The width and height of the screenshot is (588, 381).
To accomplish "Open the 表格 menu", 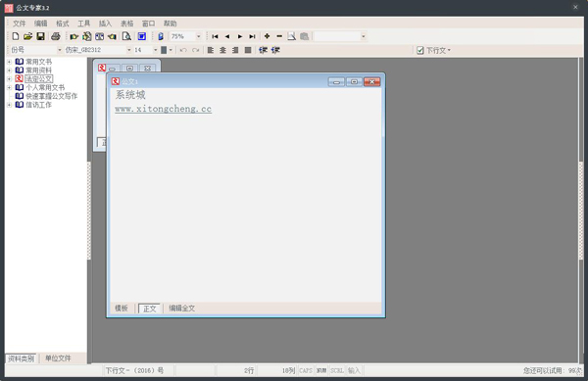I will pos(126,24).
